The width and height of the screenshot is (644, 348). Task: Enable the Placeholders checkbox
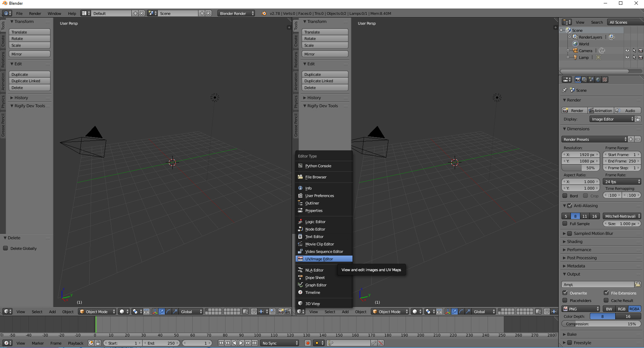pyautogui.click(x=565, y=300)
